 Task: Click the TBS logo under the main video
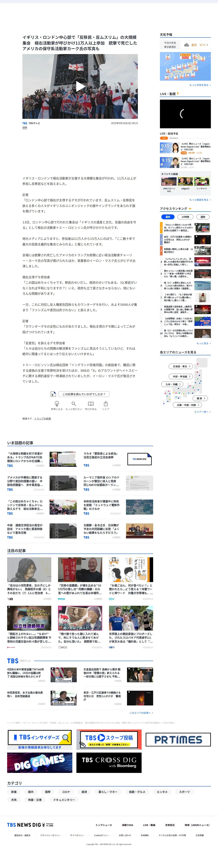(x=25, y=123)
